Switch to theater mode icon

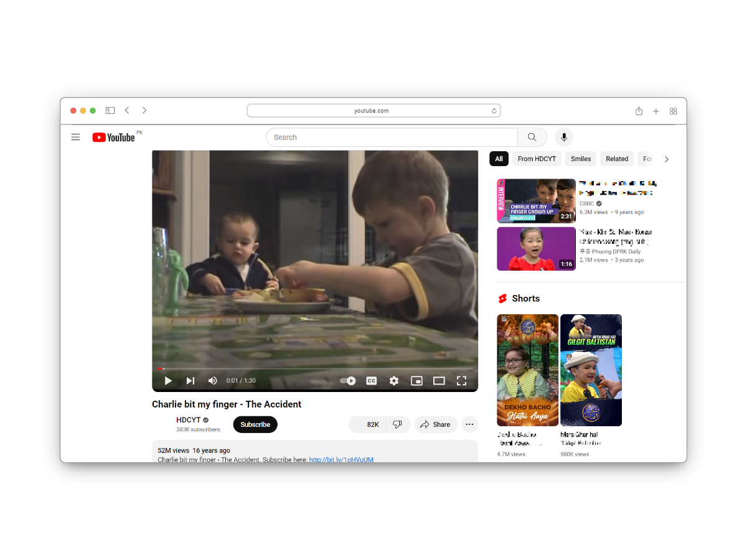pos(439,381)
